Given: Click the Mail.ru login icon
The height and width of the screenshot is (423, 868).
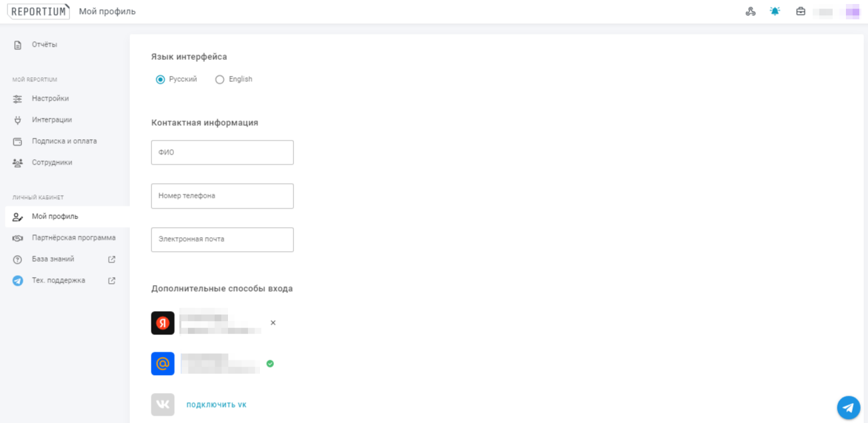Looking at the screenshot, I should coord(163,364).
